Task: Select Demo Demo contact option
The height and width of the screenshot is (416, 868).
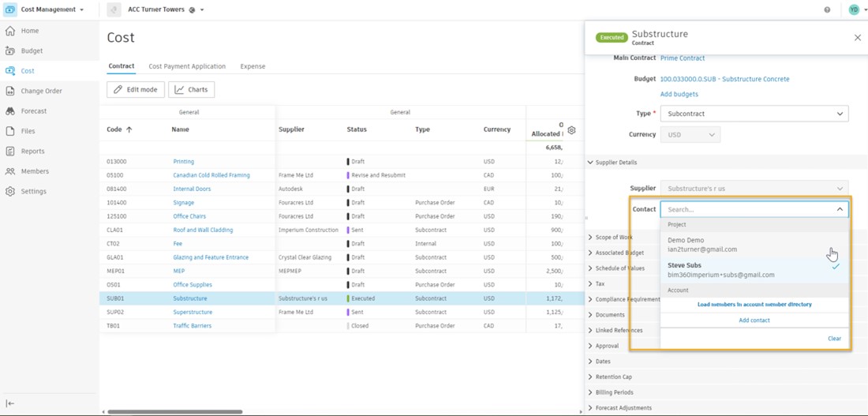Action: pyautogui.click(x=754, y=245)
